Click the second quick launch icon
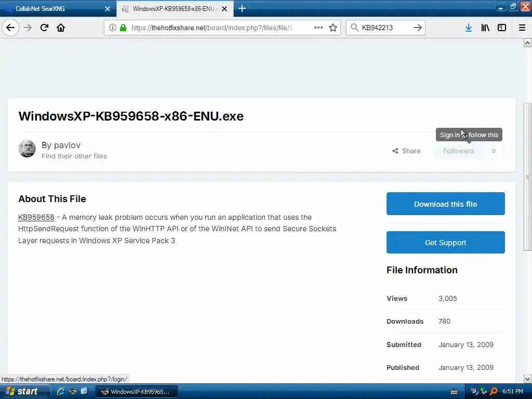This screenshot has height=399, width=532. 73,391
